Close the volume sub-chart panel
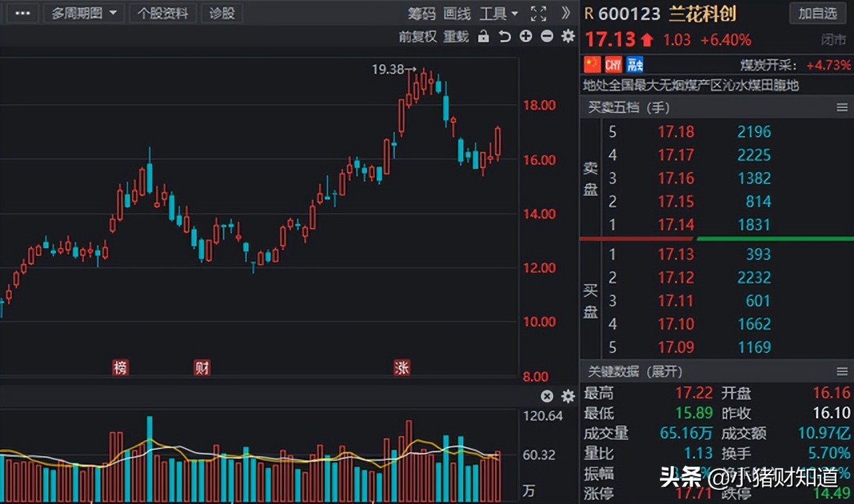Viewport: 854px width, 504px height. pos(546,396)
